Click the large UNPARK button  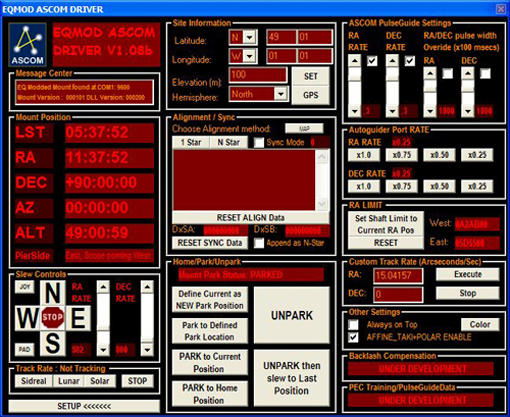point(292,315)
